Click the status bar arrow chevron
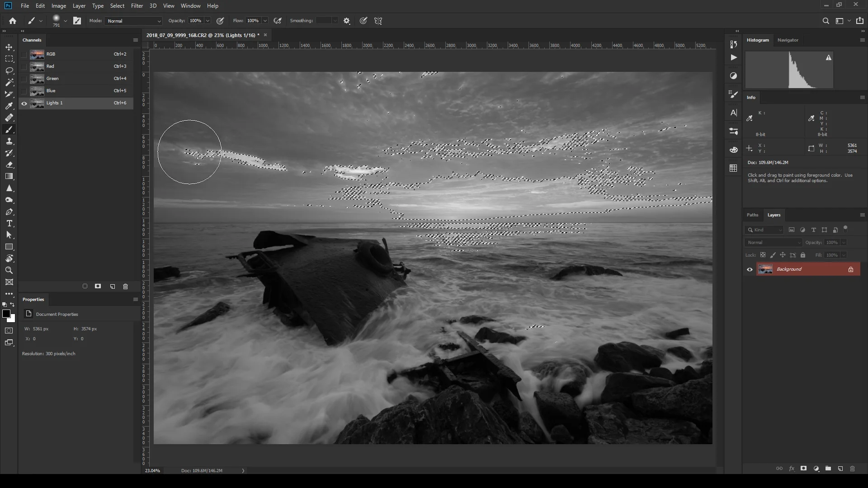The image size is (868, 488). tap(243, 471)
